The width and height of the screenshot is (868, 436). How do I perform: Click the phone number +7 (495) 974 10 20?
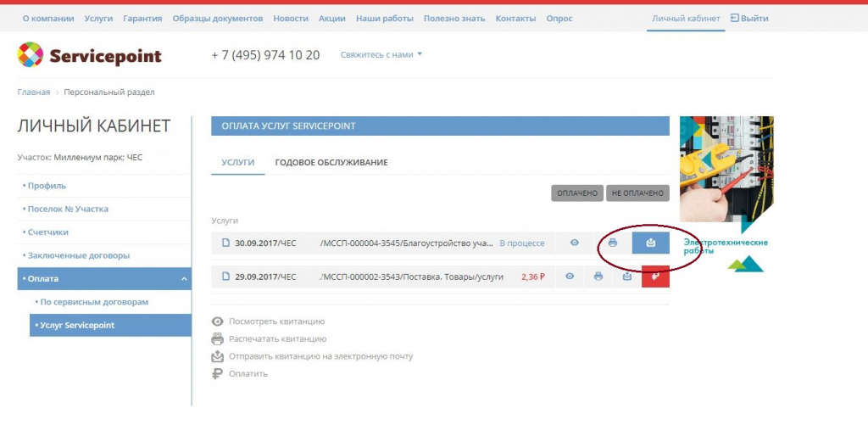click(265, 55)
